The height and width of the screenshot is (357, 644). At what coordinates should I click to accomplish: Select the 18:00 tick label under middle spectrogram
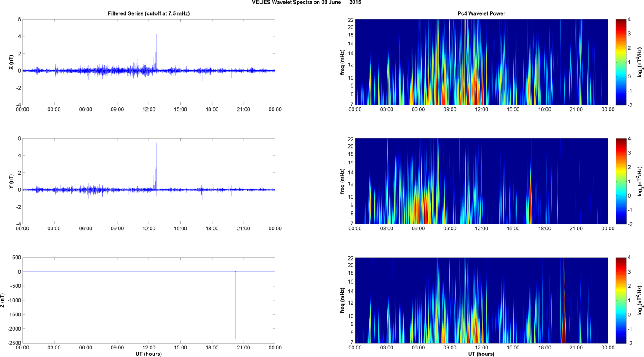[x=545, y=229]
